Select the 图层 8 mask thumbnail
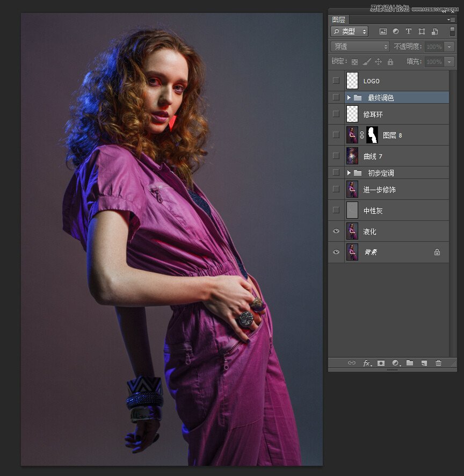Image resolution: width=464 pixels, height=476 pixels. (372, 135)
